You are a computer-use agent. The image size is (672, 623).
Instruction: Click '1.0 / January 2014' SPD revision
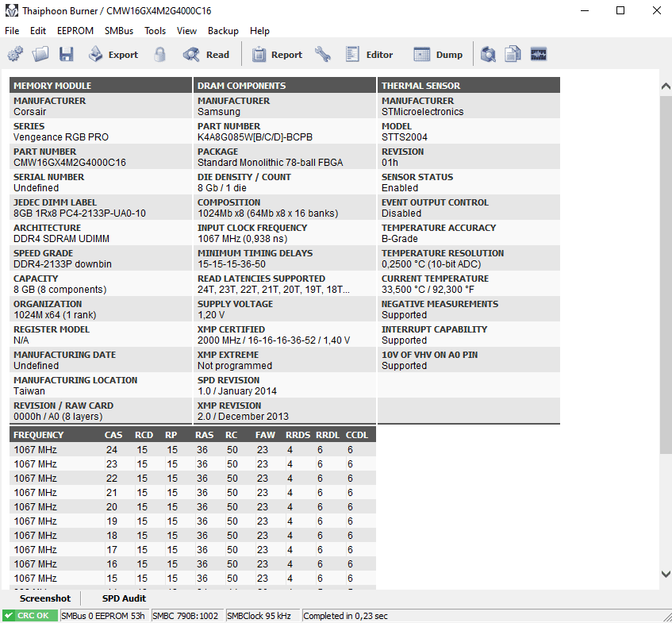pyautogui.click(x=237, y=391)
